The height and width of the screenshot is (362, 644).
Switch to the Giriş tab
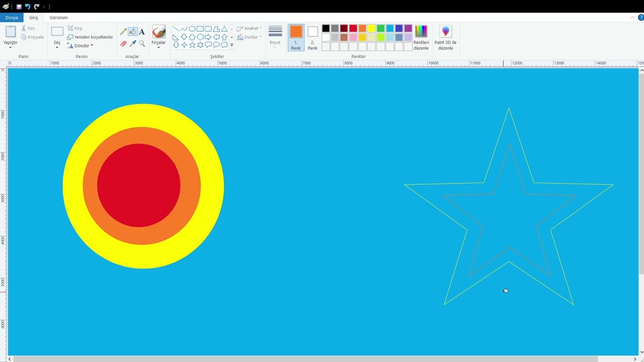[34, 18]
